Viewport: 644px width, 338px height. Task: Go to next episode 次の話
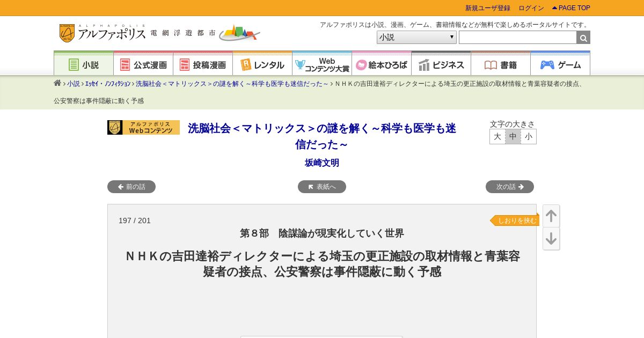510,187
